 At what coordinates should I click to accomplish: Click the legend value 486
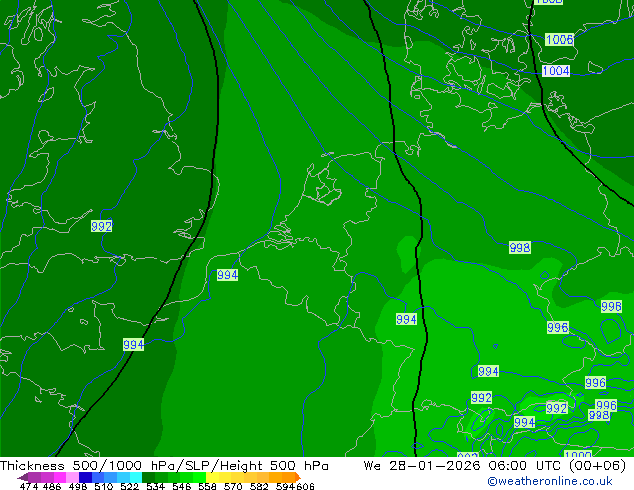click(52, 486)
